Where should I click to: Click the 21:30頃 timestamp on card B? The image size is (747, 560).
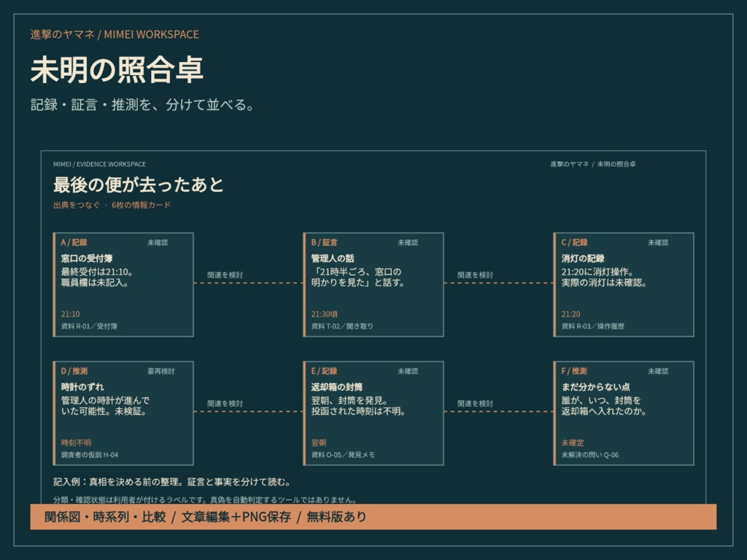[324, 314]
